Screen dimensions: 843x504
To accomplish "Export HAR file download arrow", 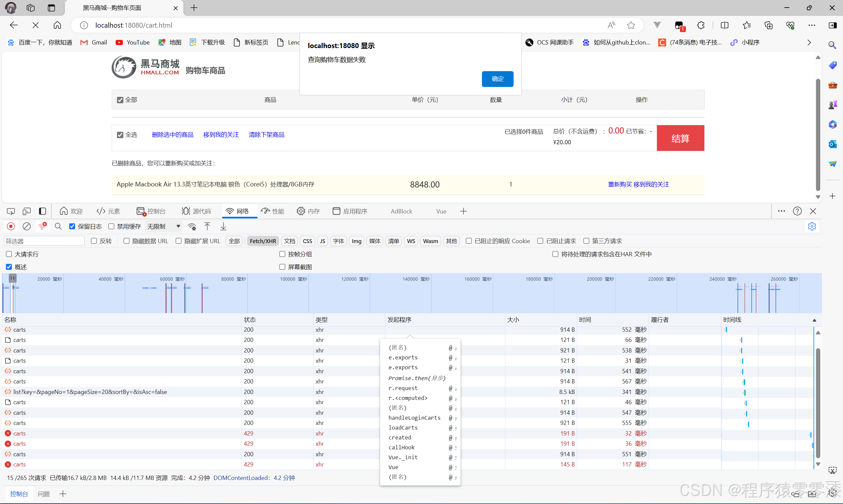I will [223, 226].
